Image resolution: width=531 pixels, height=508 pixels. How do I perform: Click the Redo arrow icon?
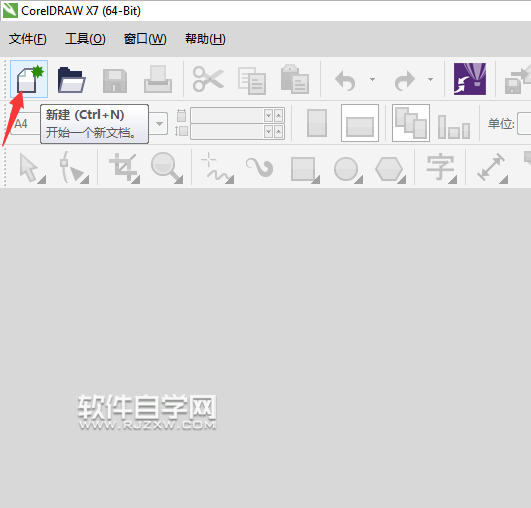click(x=405, y=81)
